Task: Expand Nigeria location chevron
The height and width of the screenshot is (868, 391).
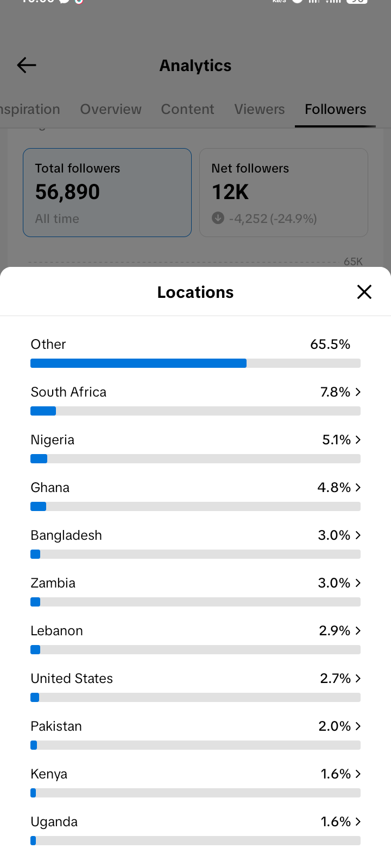Action: coord(358,439)
